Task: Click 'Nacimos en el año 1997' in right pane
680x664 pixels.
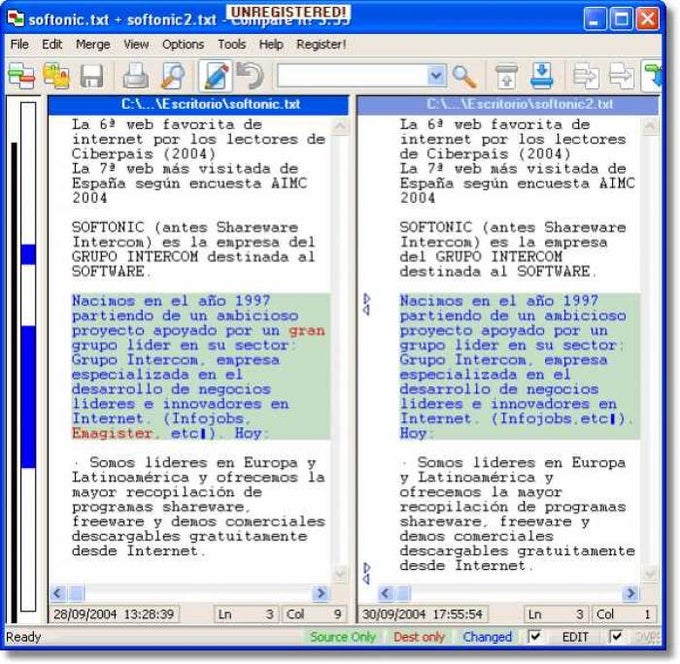Action: point(499,301)
